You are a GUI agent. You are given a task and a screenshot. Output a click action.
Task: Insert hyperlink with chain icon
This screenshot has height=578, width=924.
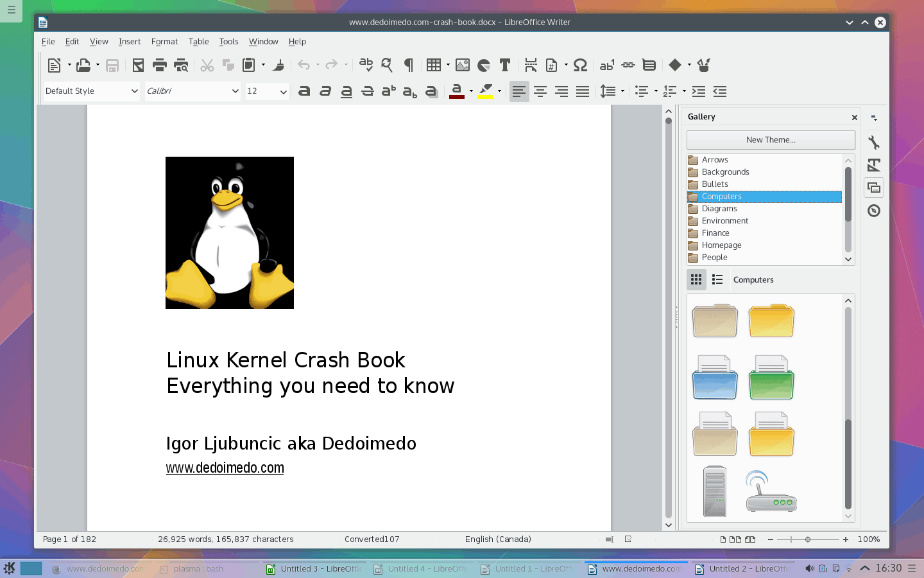coord(628,65)
